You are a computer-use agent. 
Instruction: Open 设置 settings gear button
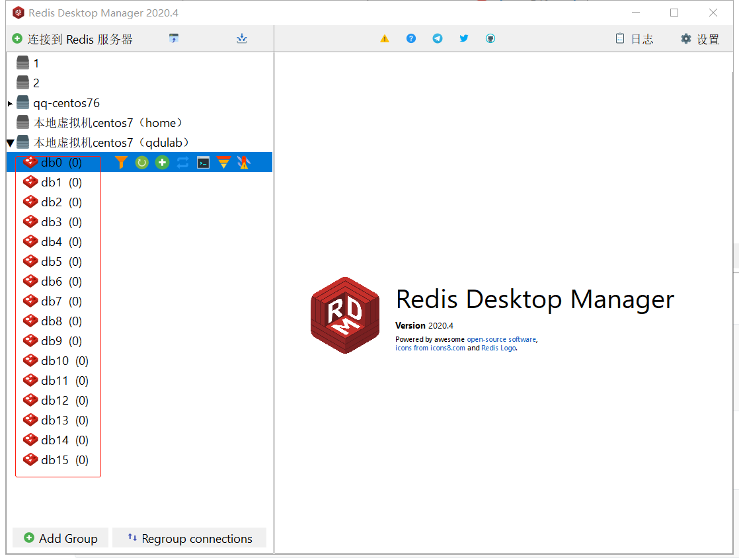click(700, 39)
